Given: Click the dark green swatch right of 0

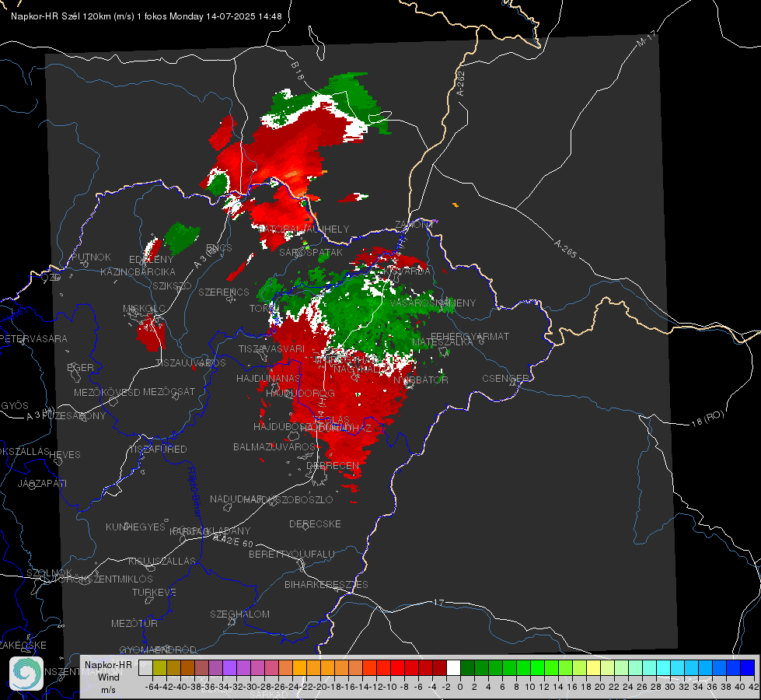Looking at the screenshot, I should [467, 667].
